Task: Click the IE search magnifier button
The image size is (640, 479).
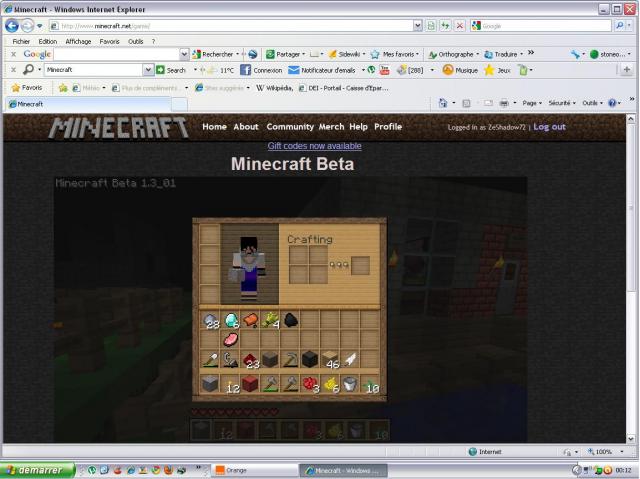Action: (620, 26)
